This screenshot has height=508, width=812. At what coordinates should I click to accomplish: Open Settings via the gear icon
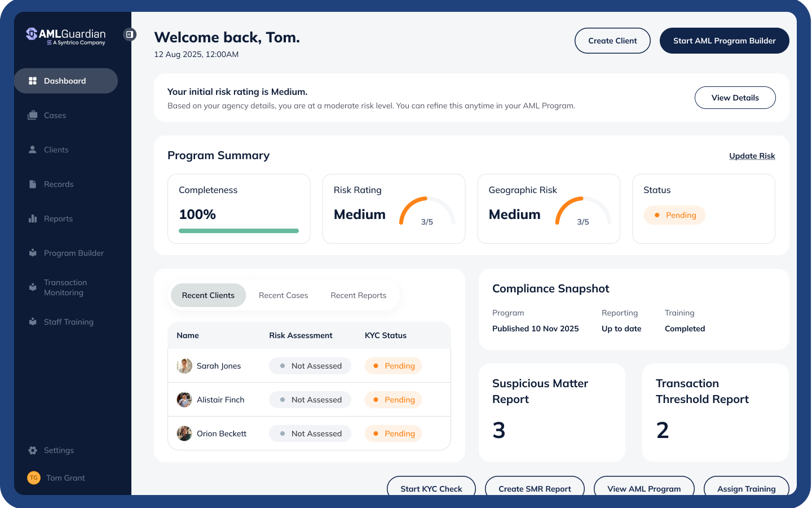(33, 450)
